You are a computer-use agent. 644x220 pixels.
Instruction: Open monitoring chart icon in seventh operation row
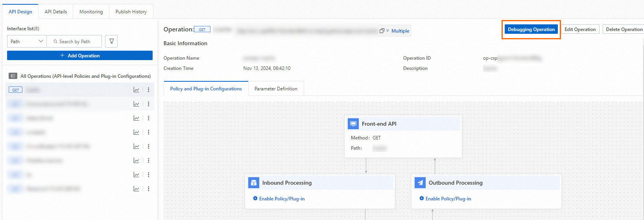136,175
